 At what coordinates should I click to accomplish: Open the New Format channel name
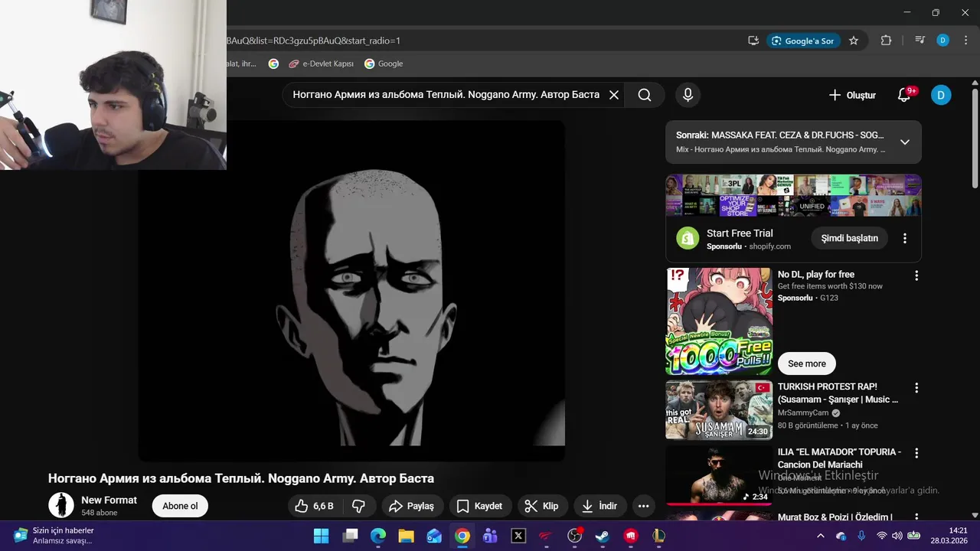[x=109, y=500]
